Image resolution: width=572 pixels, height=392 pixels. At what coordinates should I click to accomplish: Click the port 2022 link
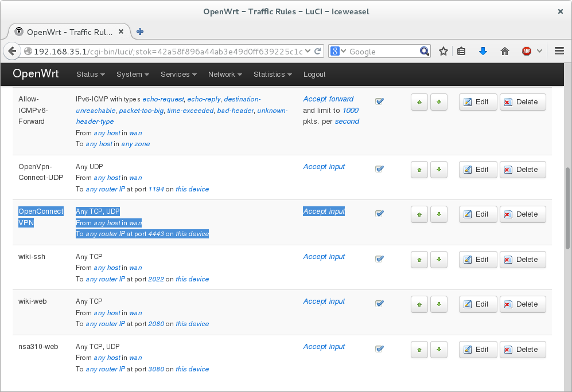156,279
